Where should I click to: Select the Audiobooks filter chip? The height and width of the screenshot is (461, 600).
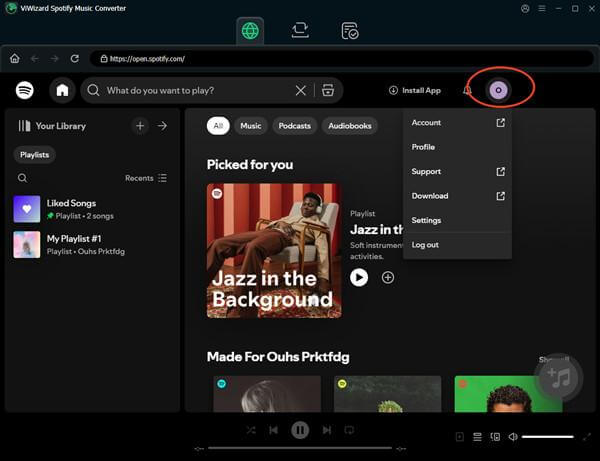(x=350, y=125)
